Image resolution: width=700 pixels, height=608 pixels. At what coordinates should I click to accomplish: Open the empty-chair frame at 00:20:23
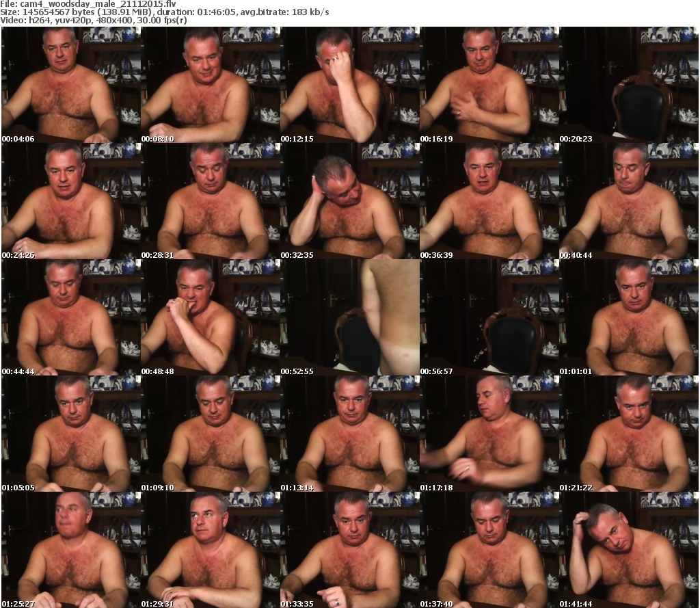[x=629, y=85]
